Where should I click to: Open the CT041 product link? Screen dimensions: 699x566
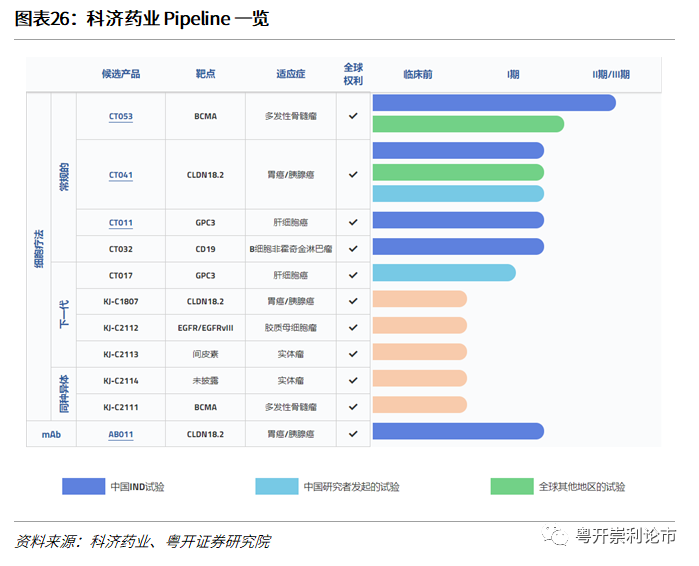click(x=121, y=175)
